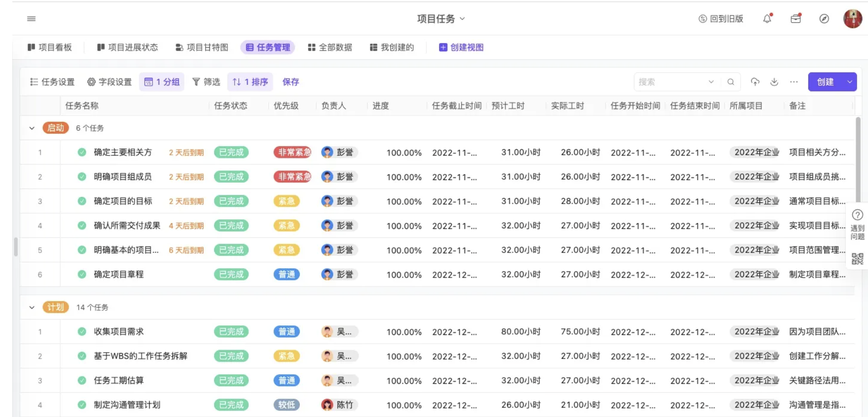Switch to the 我创建的 tab
The width and height of the screenshot is (868, 417).
pyautogui.click(x=392, y=47)
